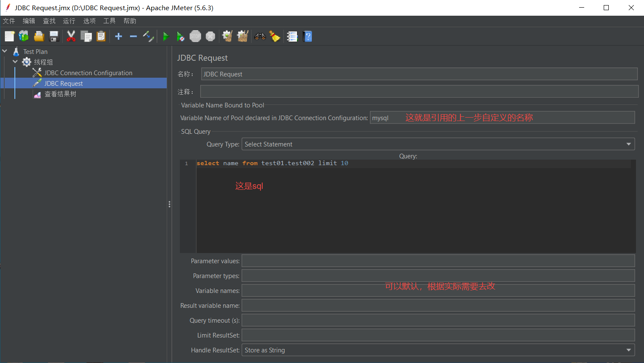Click the New test plan icon
This screenshot has width=644, height=363.
[9, 37]
